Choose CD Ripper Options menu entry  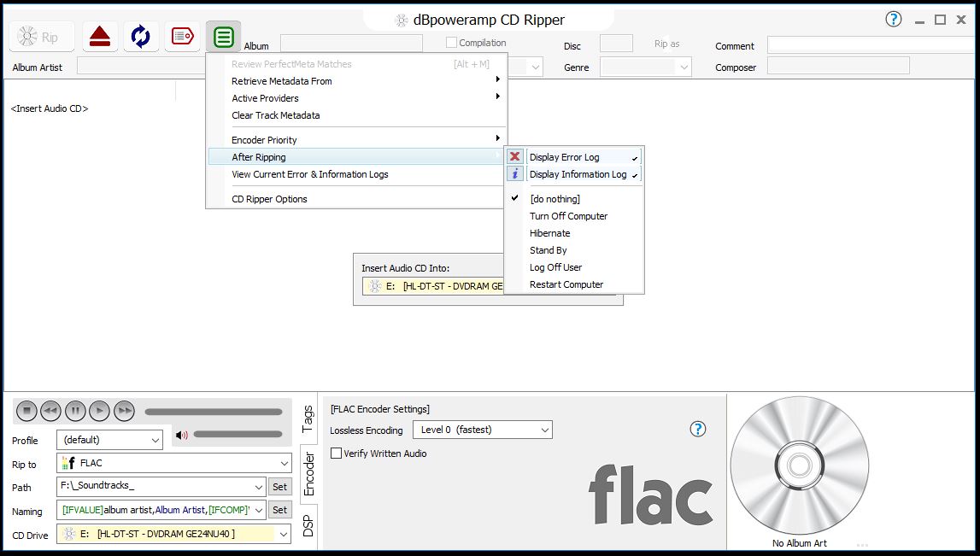click(x=269, y=199)
